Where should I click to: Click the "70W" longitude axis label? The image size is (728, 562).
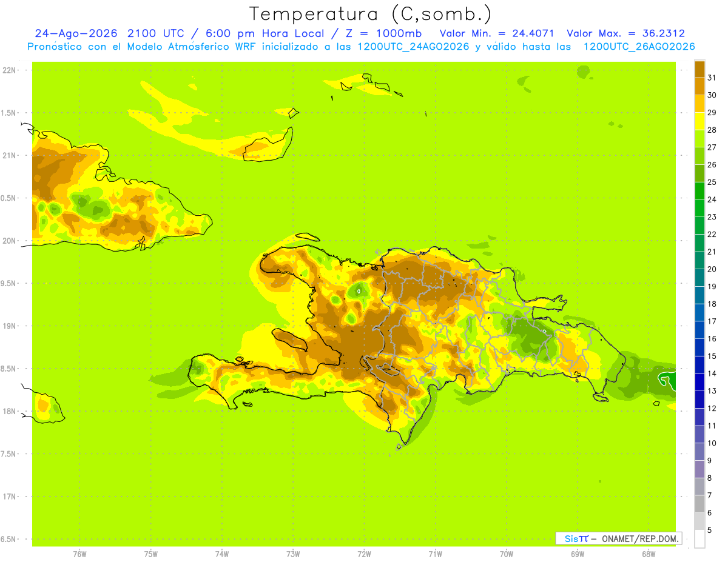(507, 554)
